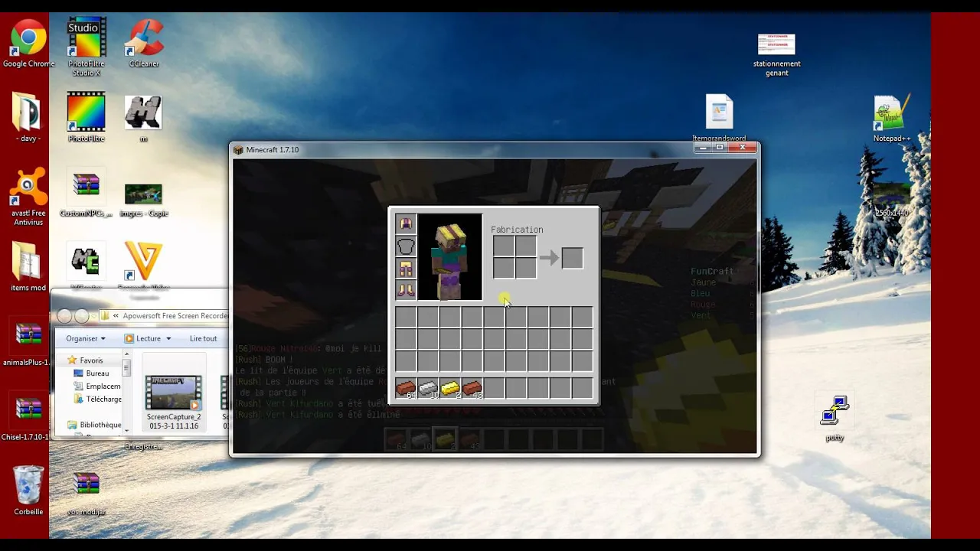This screenshot has width=980, height=551.
Task: Click the Explorer back navigation button
Action: (65, 316)
